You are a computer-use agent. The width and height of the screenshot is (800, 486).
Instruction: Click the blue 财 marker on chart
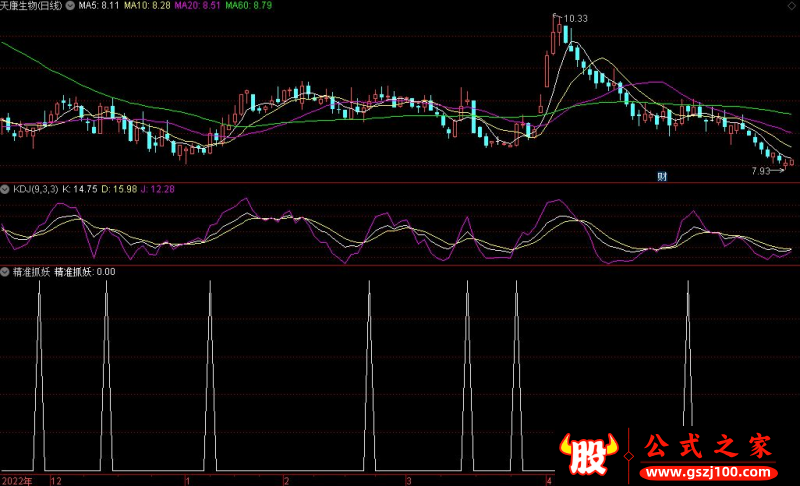[661, 177]
